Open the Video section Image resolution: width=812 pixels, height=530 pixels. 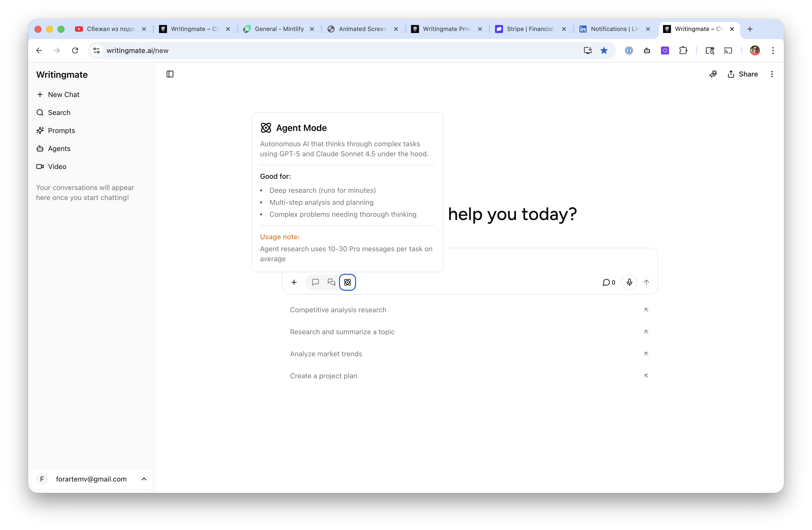tap(51, 166)
